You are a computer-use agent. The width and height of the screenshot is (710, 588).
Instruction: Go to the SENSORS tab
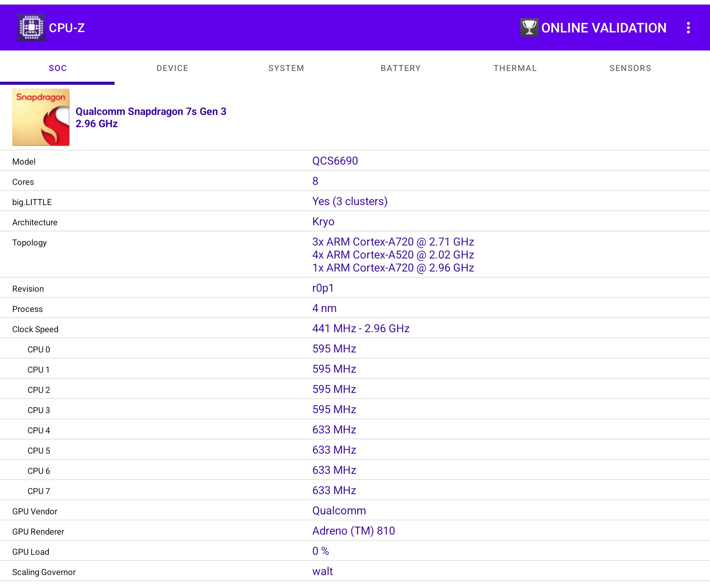click(630, 68)
